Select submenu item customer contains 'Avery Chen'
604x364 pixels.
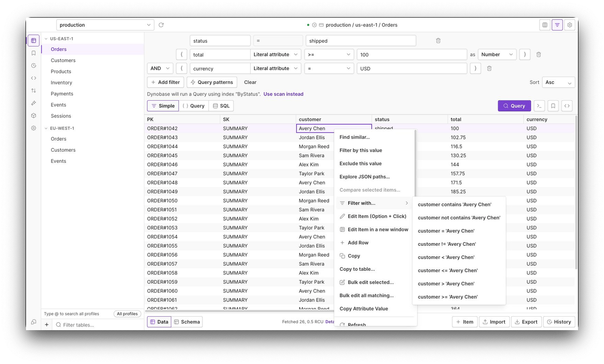[x=459, y=204]
